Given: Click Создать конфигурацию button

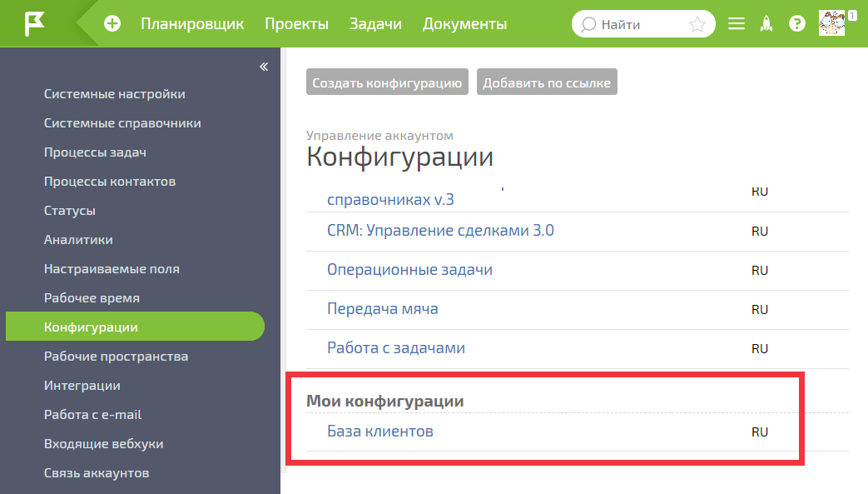Looking at the screenshot, I should click(x=387, y=82).
